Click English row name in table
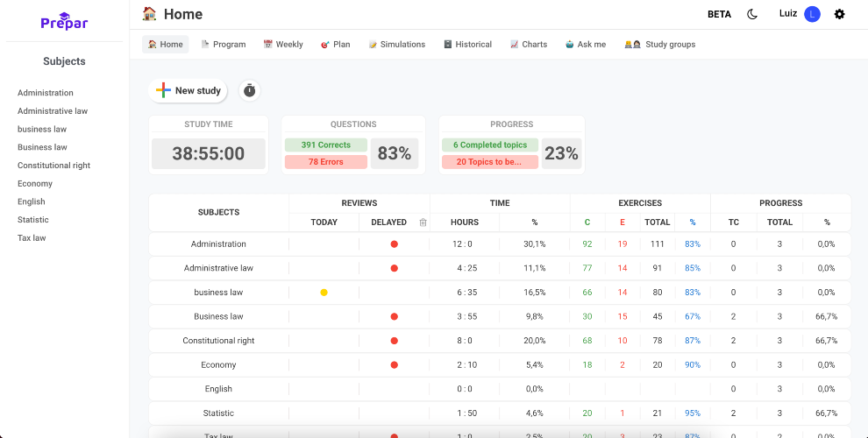This screenshot has height=438, width=868. [218, 389]
